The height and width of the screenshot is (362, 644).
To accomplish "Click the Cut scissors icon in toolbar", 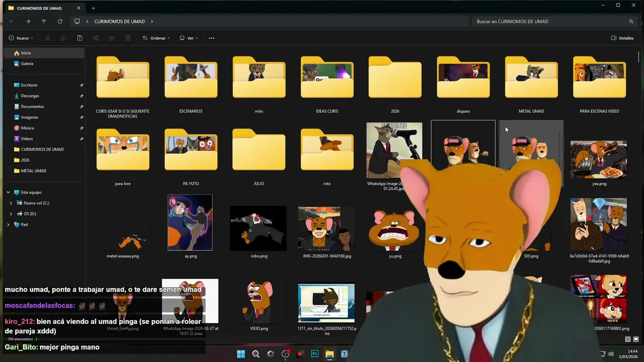I will coord(47,38).
